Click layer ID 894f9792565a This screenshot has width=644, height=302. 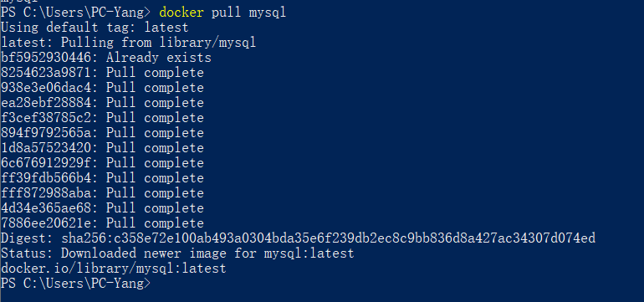pos(46,133)
